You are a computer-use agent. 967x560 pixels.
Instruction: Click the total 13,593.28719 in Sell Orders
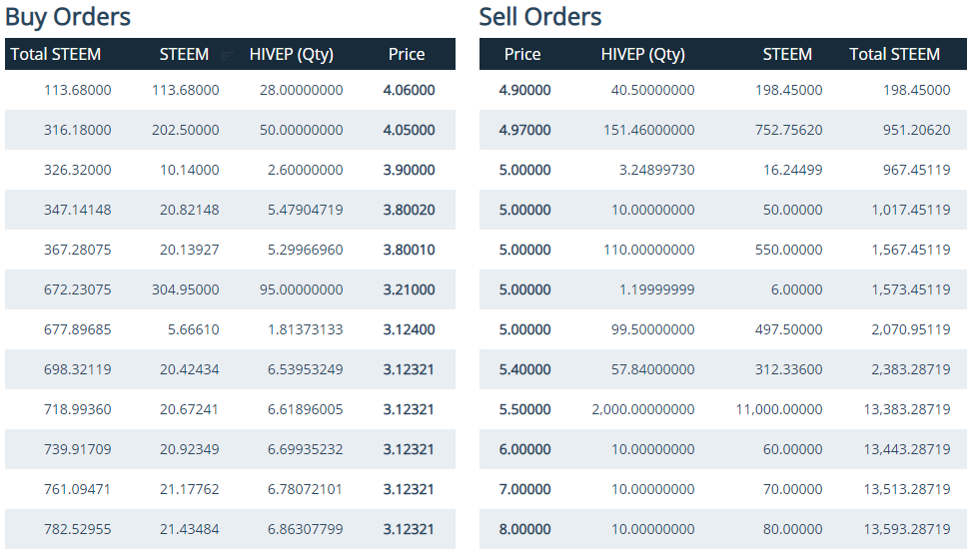907,529
